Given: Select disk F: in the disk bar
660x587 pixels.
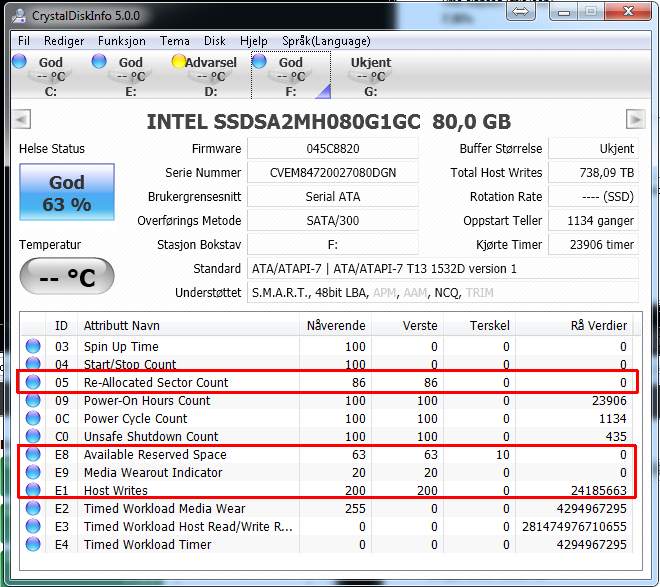Looking at the screenshot, I should (x=291, y=76).
